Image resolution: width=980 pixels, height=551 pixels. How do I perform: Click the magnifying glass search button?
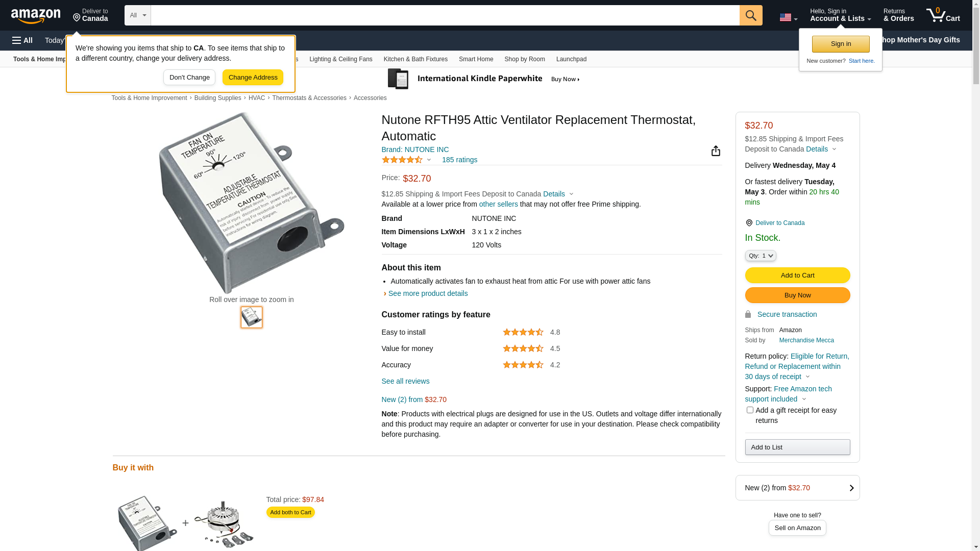pyautogui.click(x=751, y=15)
